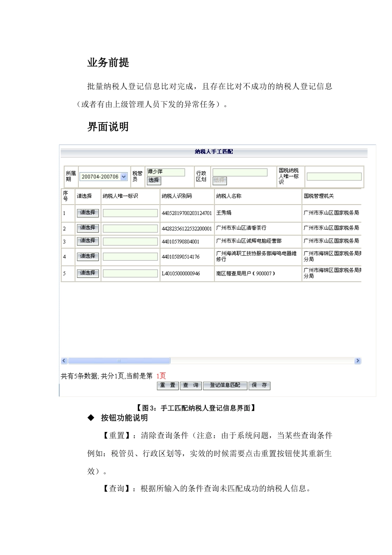Viewport: 392px width, 555px height.
Task: Click 请选择 button in row 4
Action: [x=88, y=256]
